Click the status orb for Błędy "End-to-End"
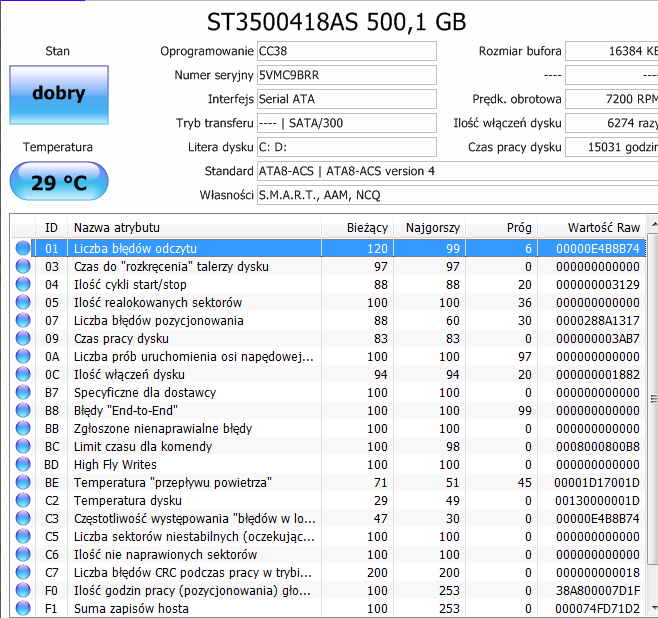The height and width of the screenshot is (618, 658). 23,410
